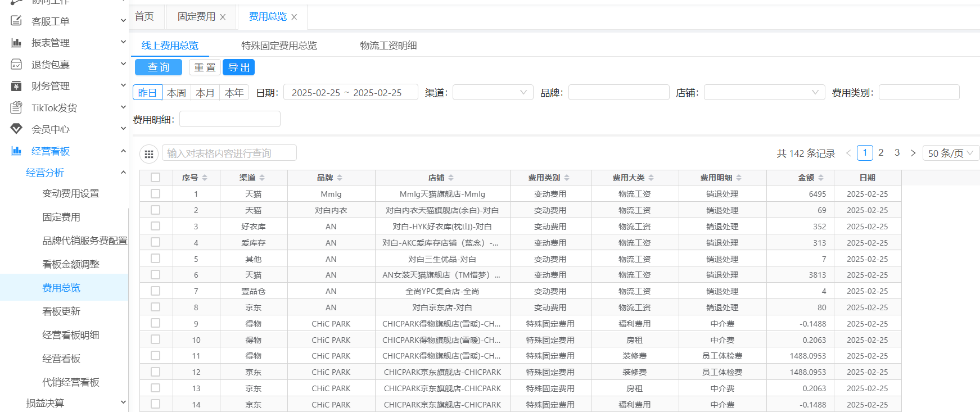This screenshot has width=980, height=412.
Task: Click the 退货包裹 sidebar icon
Action: 16,65
